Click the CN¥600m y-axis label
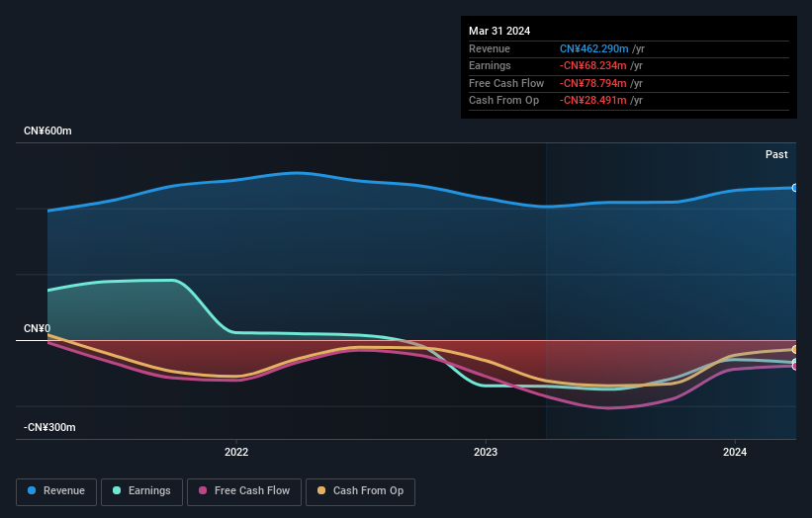The height and width of the screenshot is (518, 812). [x=47, y=130]
